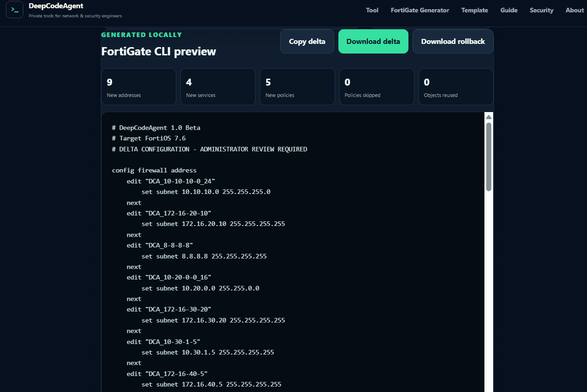The image size is (587, 392).
Task: Select the 0 Objects reused card
Action: point(456,86)
